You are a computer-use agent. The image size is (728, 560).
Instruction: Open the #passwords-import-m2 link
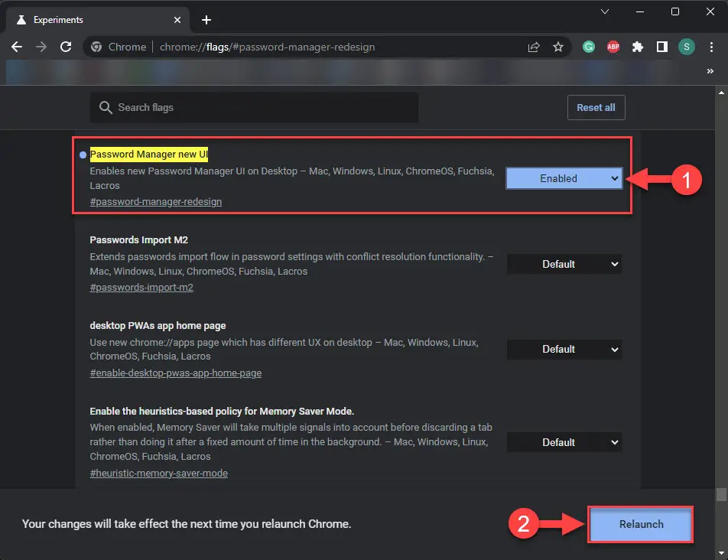tap(141, 287)
